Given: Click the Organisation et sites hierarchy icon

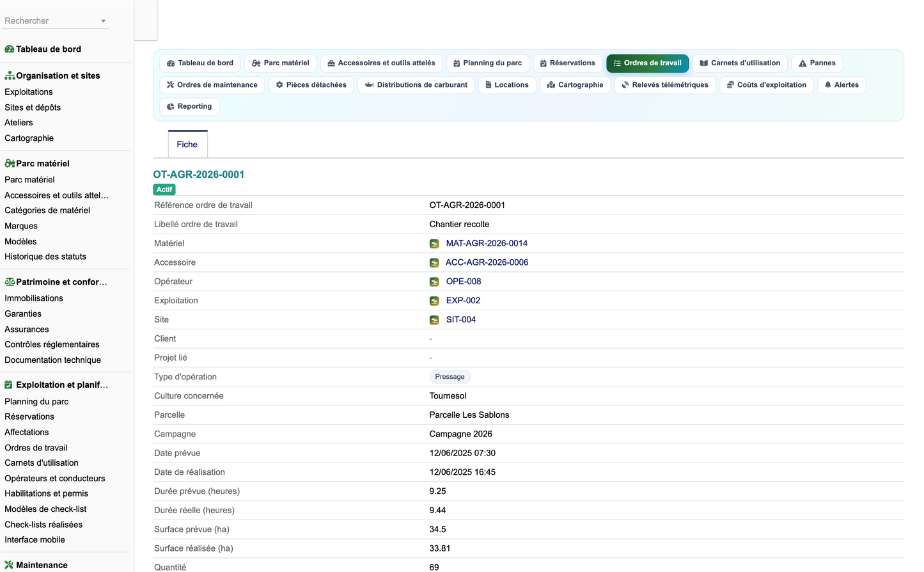Looking at the screenshot, I should [10, 75].
